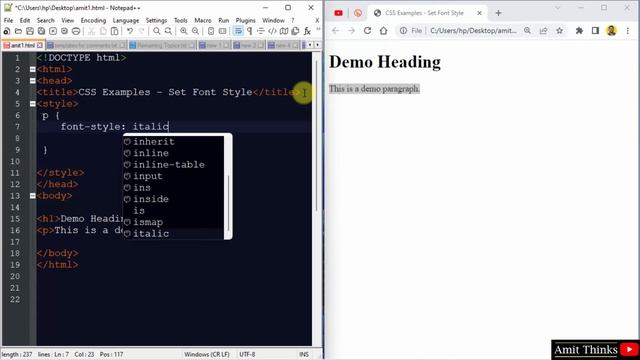Open the Chrome profile avatar
The image size is (640, 360).
click(x=611, y=31)
